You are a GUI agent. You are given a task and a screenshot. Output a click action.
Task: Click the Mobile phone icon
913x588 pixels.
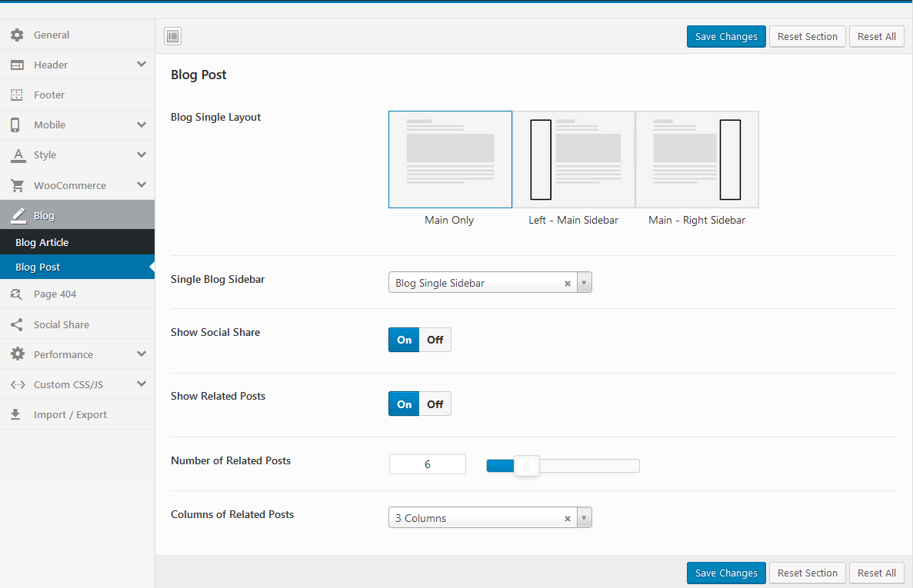(x=15, y=125)
